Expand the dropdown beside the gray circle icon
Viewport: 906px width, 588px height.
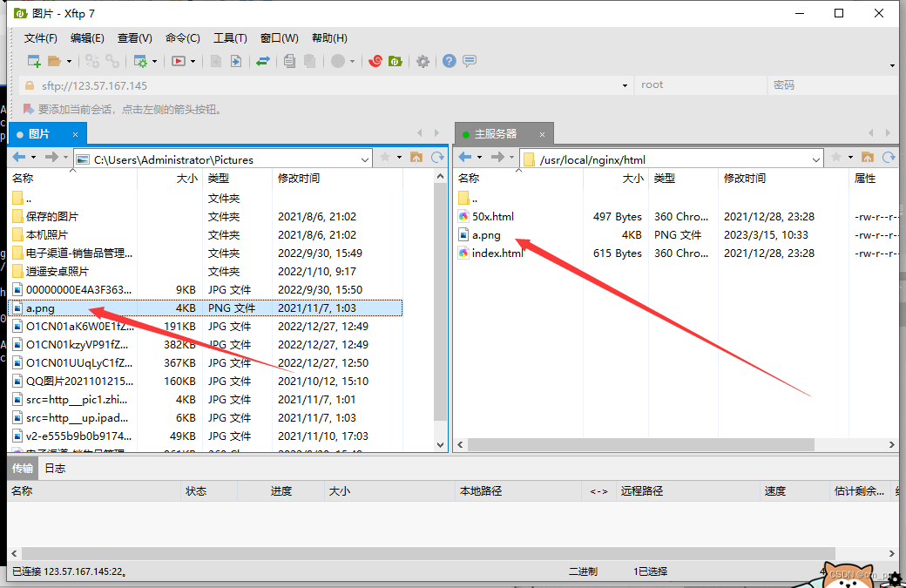click(352, 61)
